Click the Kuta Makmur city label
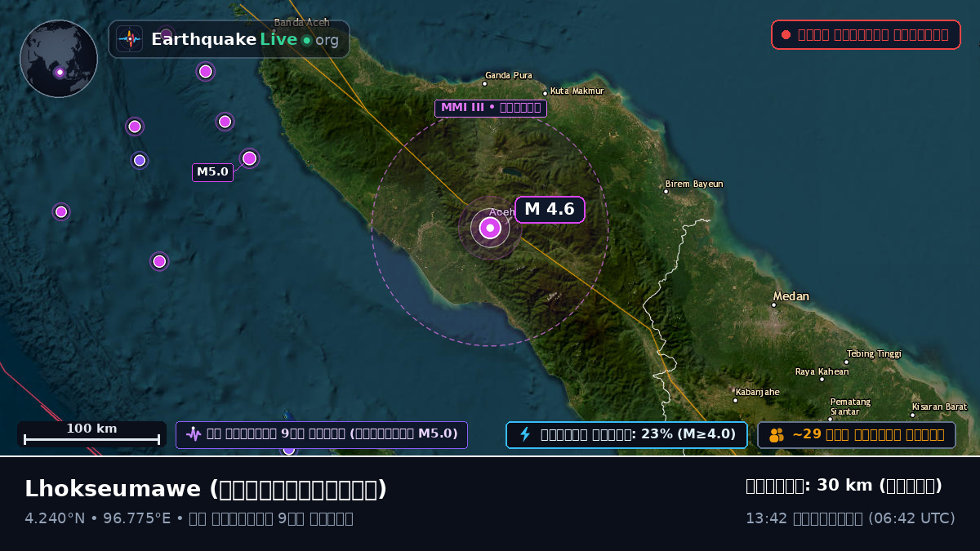 click(577, 91)
